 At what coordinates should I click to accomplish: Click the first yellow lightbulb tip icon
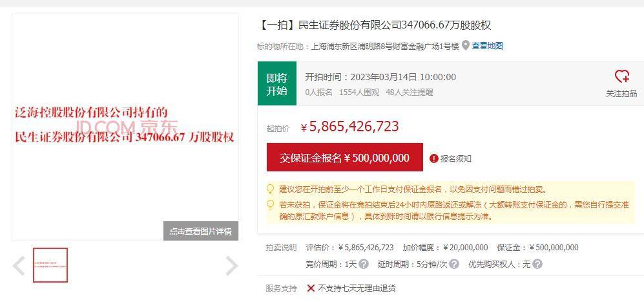pos(270,189)
